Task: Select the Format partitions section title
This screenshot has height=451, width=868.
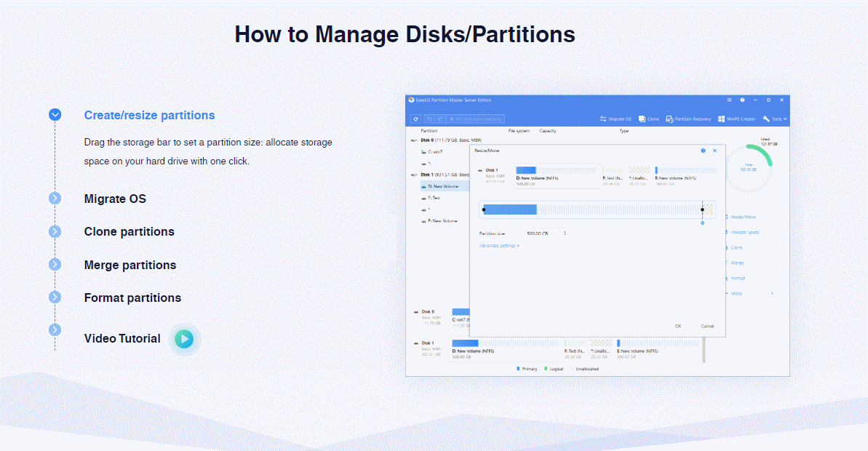Action: [x=133, y=298]
